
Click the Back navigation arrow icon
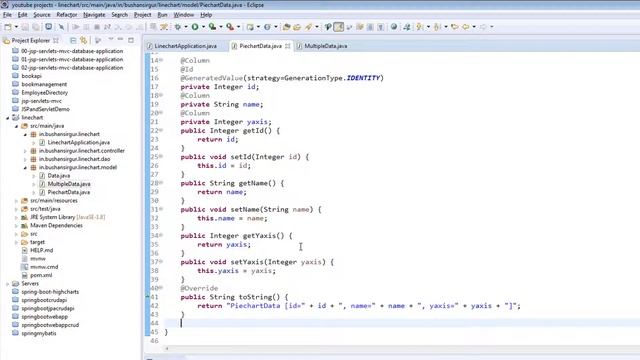pyautogui.click(x=466, y=27)
